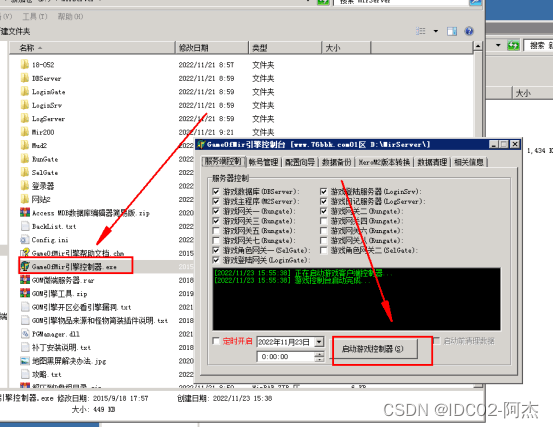Uncheck 游戏数据库 (DBServer) checkbox
This screenshot has width=554, height=428.
(x=216, y=192)
